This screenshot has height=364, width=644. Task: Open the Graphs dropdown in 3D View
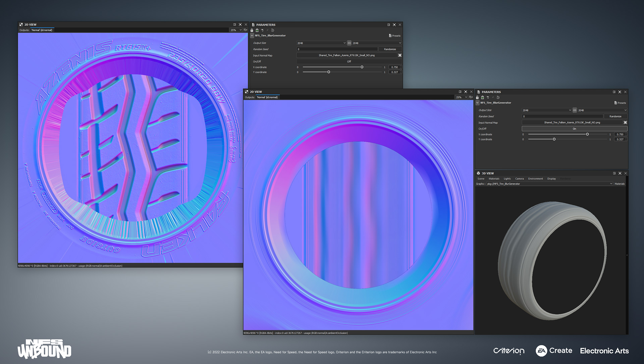pos(549,184)
